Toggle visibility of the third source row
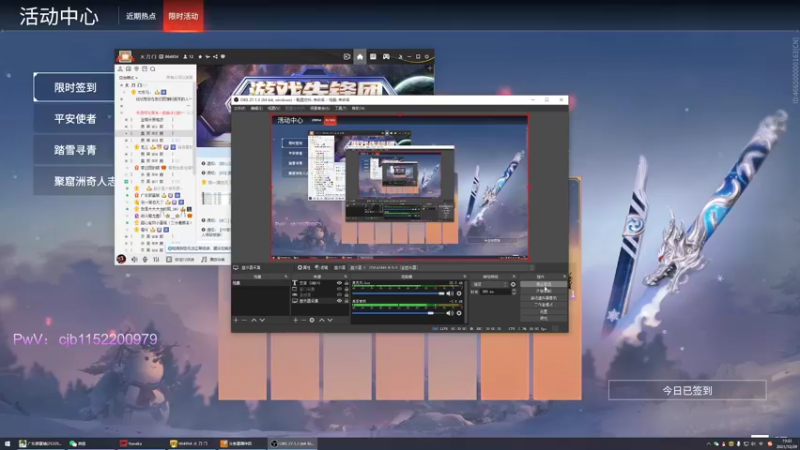 [x=339, y=295]
